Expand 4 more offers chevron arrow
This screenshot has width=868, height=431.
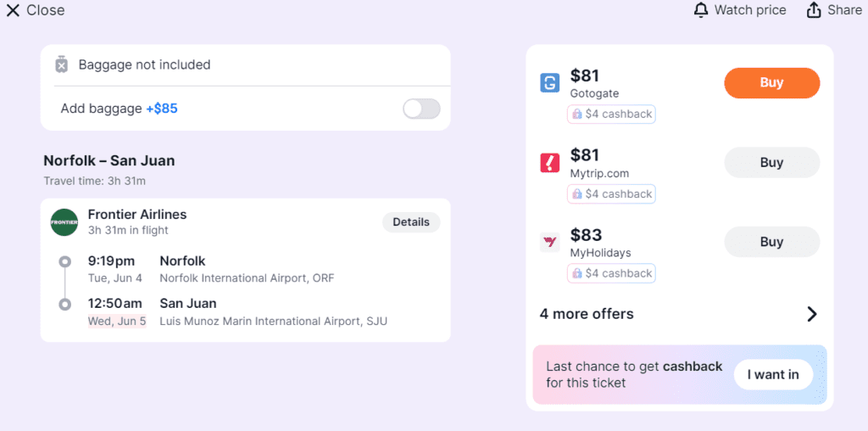coord(811,314)
